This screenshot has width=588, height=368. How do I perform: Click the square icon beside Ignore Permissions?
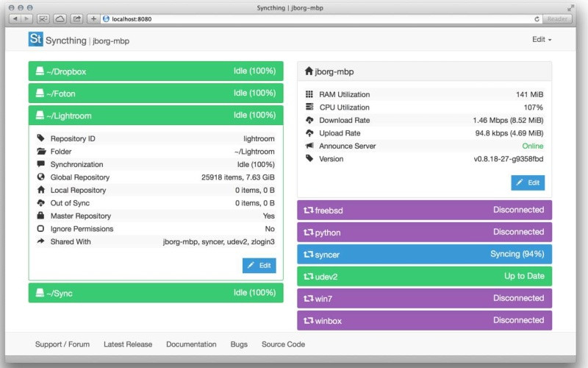(40, 228)
